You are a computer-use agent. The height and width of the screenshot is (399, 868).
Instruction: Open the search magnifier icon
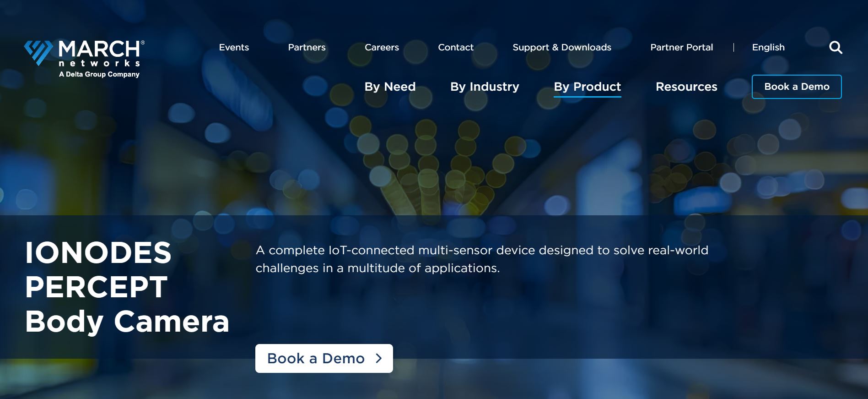click(x=836, y=48)
